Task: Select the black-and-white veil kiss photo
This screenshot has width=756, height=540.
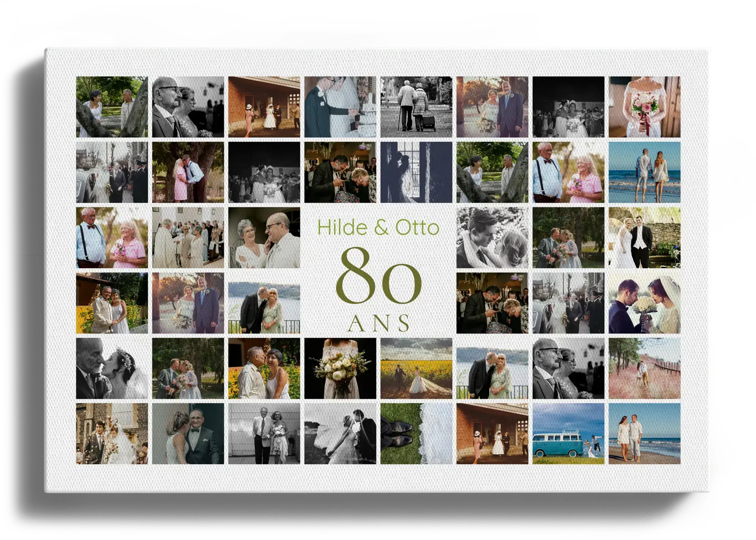Action: [x=340, y=433]
